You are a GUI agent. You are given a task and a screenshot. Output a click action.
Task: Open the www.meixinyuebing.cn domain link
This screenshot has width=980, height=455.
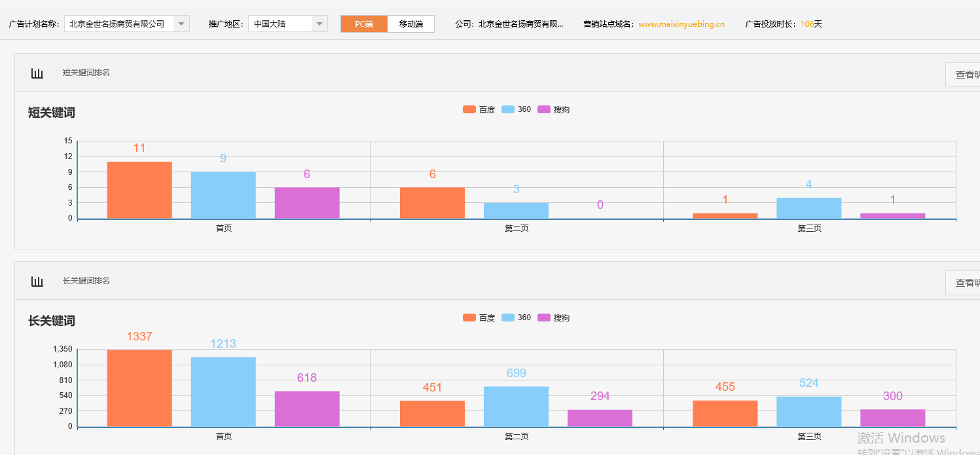[x=681, y=24]
